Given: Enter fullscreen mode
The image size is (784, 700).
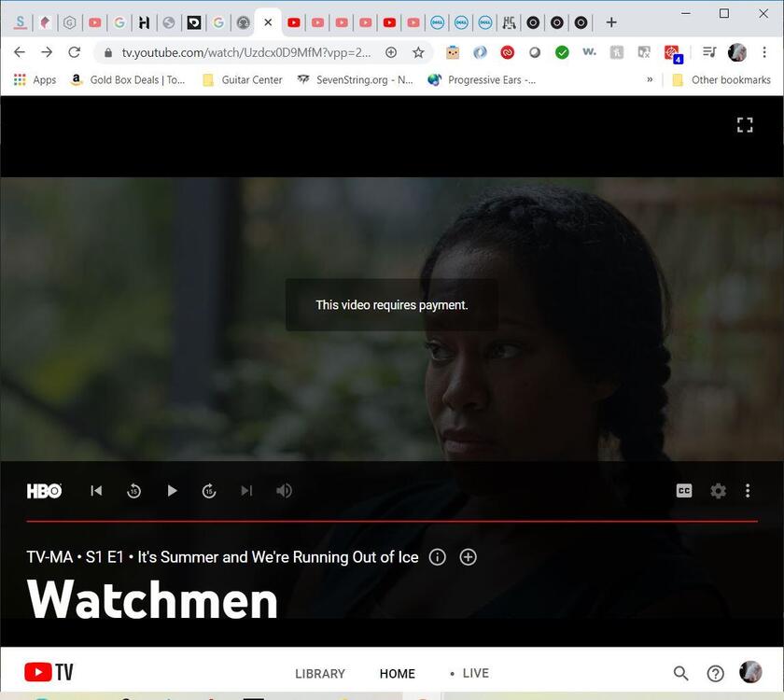Looking at the screenshot, I should click(745, 124).
